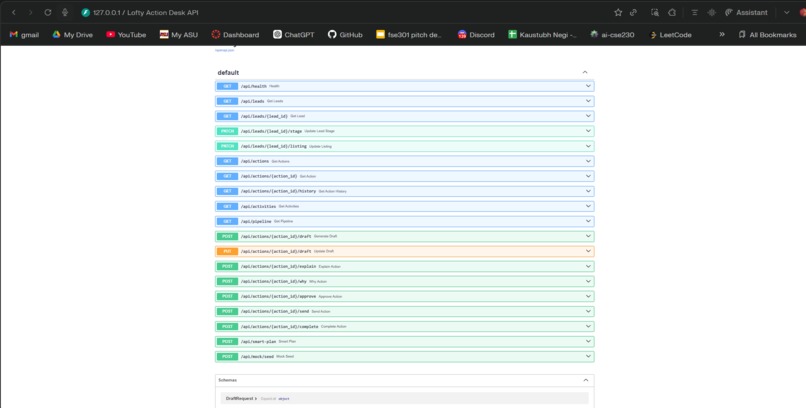This screenshot has width=806, height=408.
Task: Bookmark this page with the star icon
Action: (x=618, y=12)
